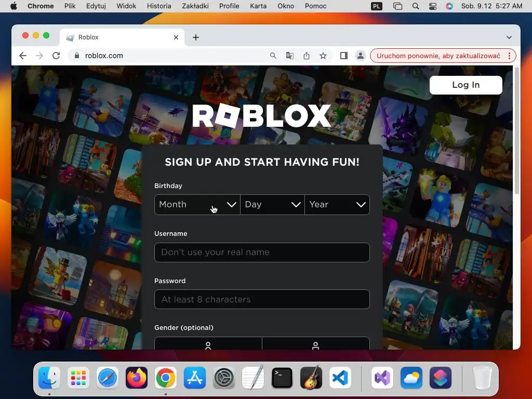532x399 pixels.
Task: Open Launchpad from the dock
Action: pyautogui.click(x=78, y=378)
